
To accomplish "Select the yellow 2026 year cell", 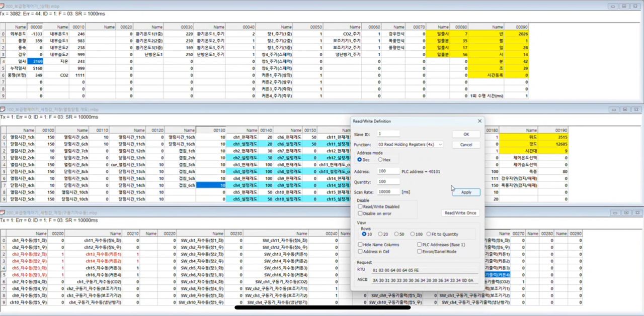I will point(518,33).
